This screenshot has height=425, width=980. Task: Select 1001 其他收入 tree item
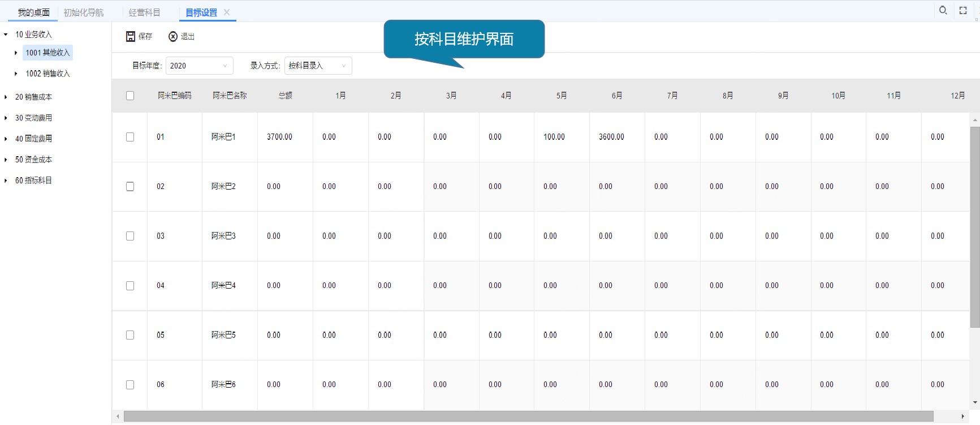(48, 53)
